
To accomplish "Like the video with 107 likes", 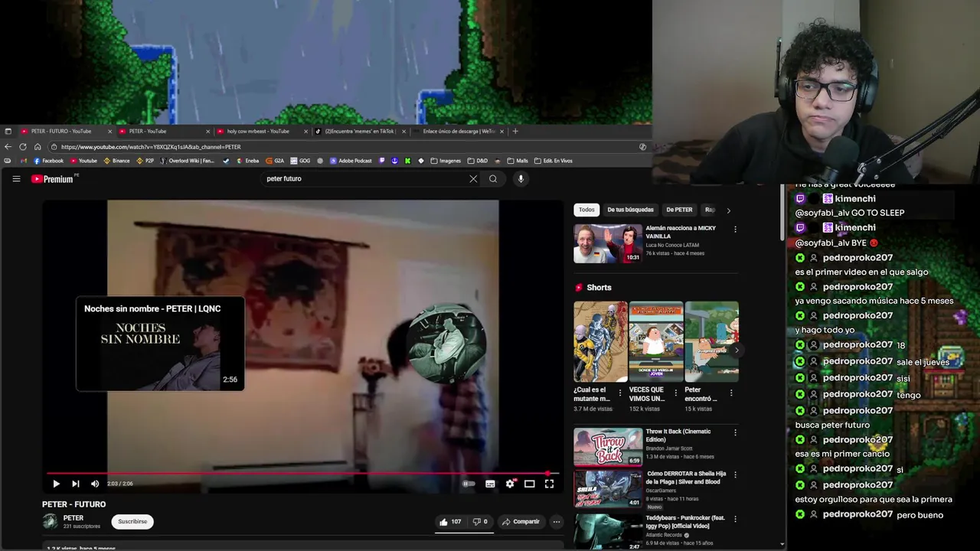I will point(450,522).
